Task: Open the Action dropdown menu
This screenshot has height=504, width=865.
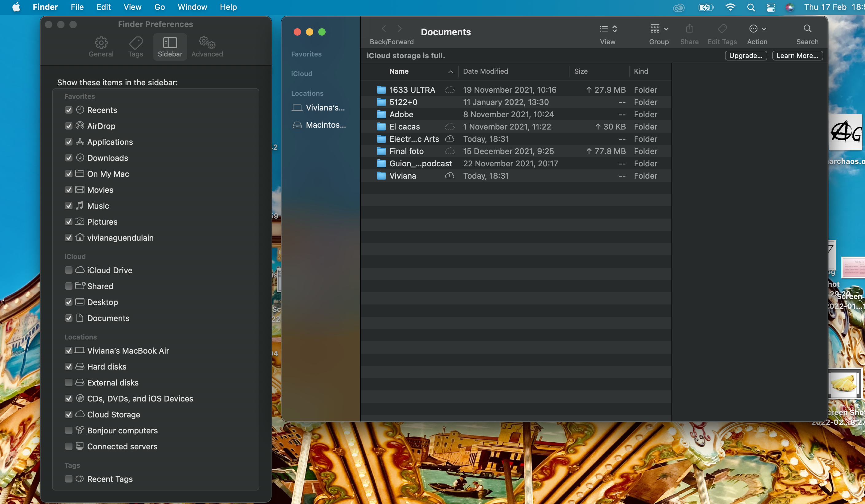Action: (x=757, y=29)
